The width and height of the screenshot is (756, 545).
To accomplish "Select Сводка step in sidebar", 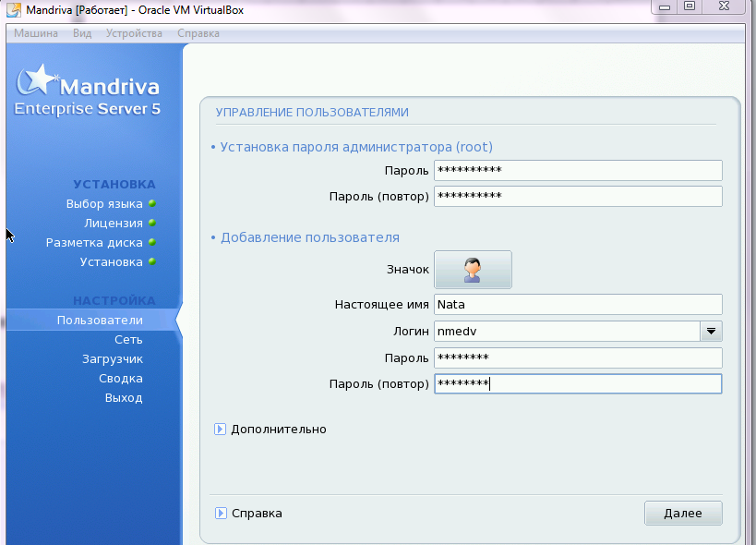I will tap(121, 379).
